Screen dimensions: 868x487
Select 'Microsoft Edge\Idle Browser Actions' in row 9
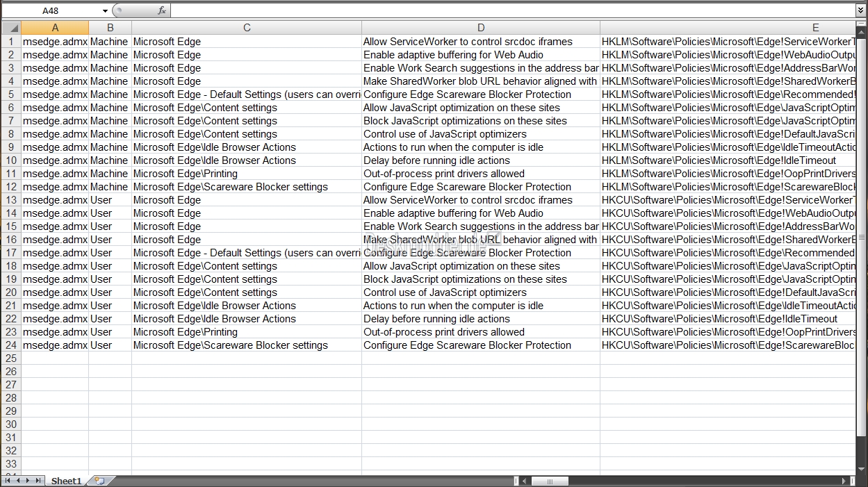pos(247,147)
